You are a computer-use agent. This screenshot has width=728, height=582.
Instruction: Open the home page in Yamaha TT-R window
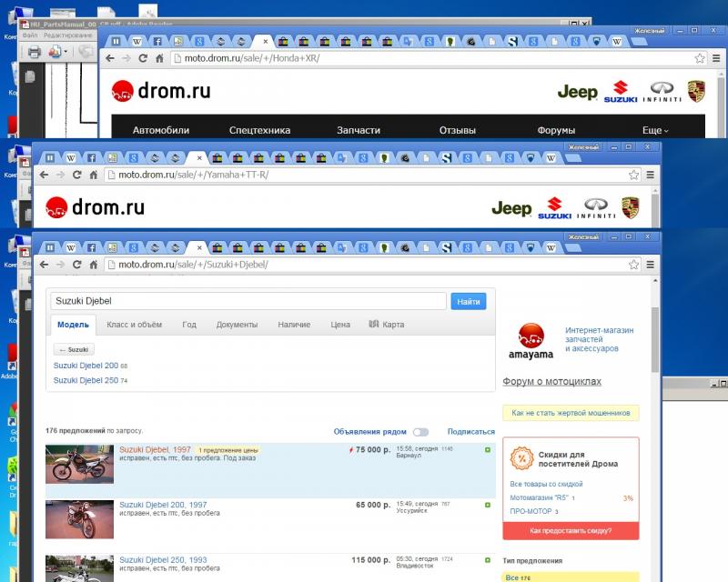(x=94, y=175)
